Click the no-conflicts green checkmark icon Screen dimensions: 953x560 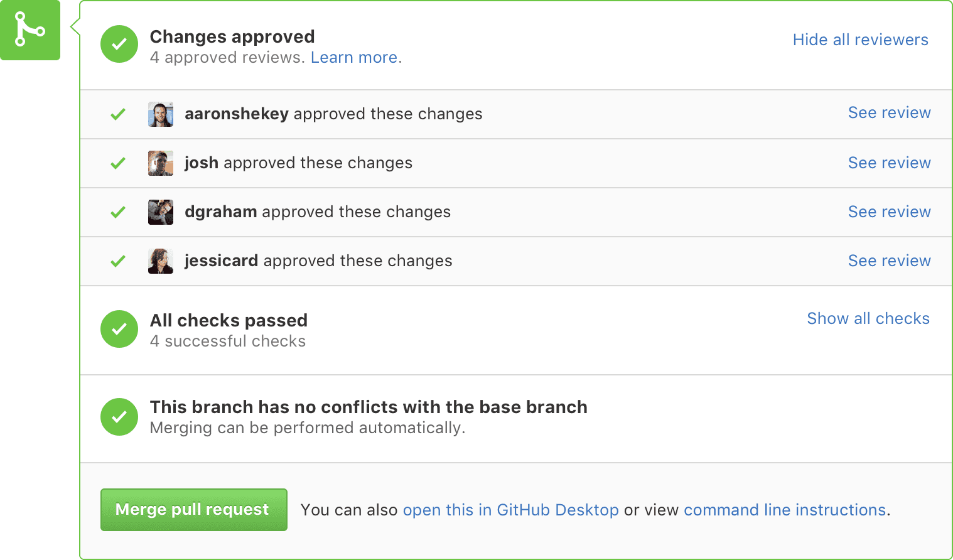[x=119, y=417]
